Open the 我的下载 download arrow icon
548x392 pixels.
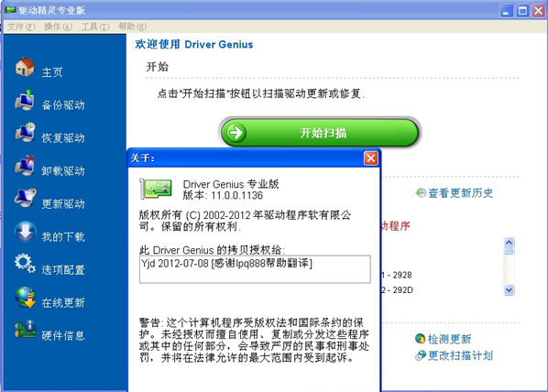click(x=25, y=232)
